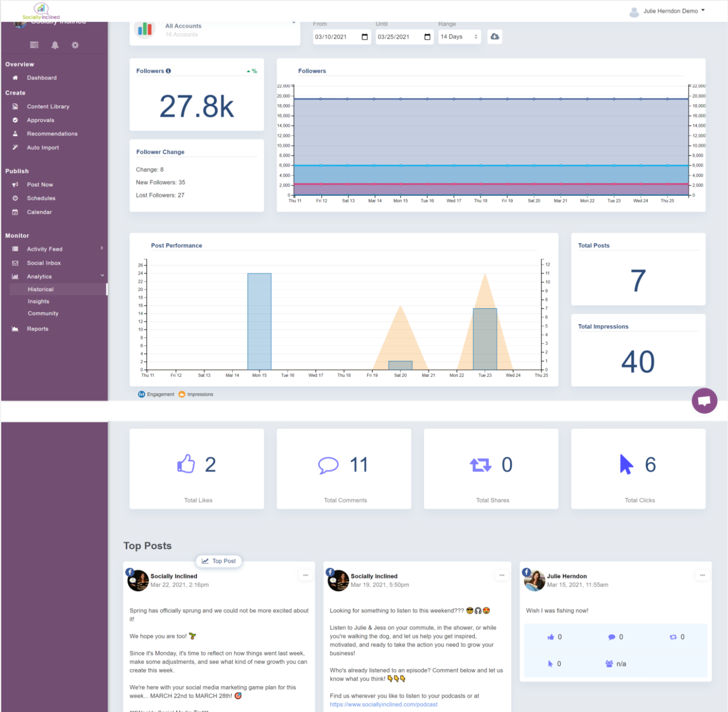
Task: Toggle the Engagement legend series
Action: point(156,394)
